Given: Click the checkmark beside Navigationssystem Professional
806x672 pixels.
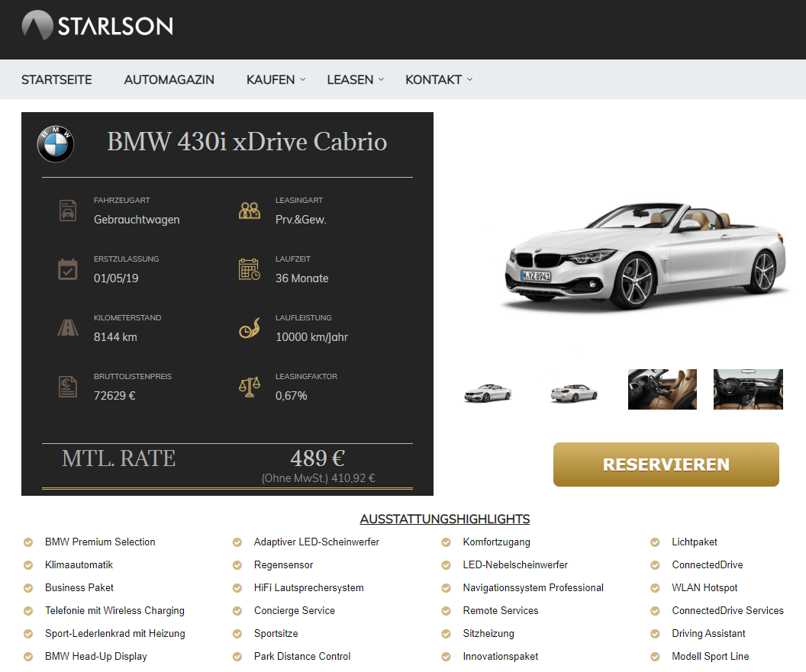Looking at the screenshot, I should [447, 588].
